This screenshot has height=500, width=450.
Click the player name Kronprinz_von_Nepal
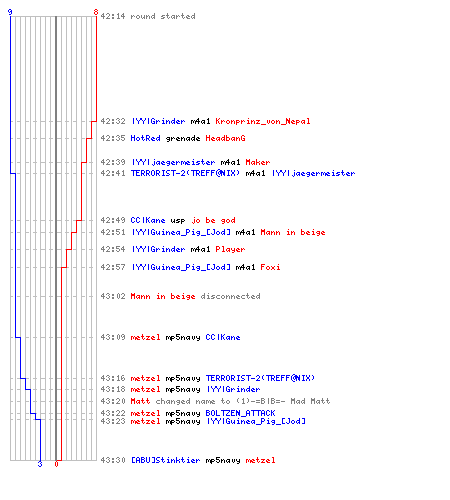tap(263, 121)
